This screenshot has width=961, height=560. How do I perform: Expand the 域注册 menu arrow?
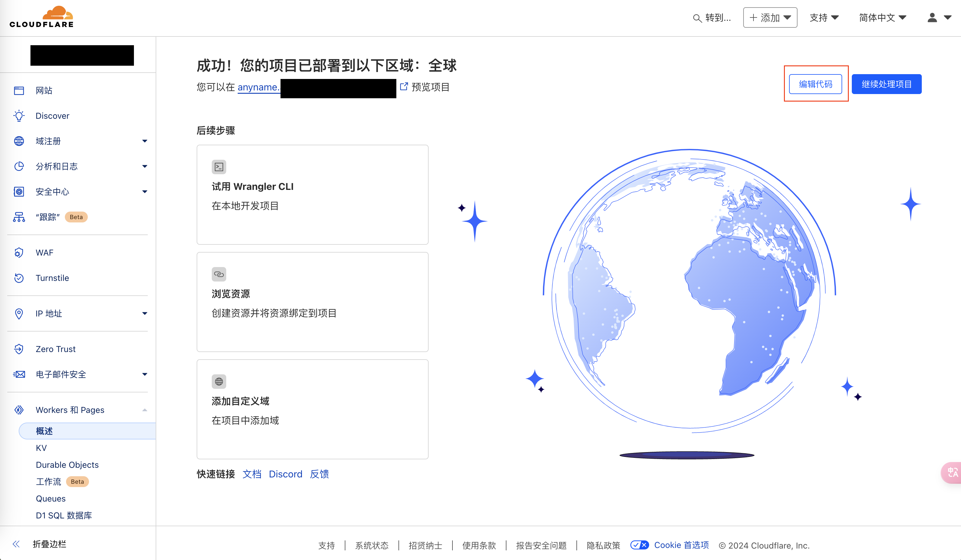click(x=144, y=141)
